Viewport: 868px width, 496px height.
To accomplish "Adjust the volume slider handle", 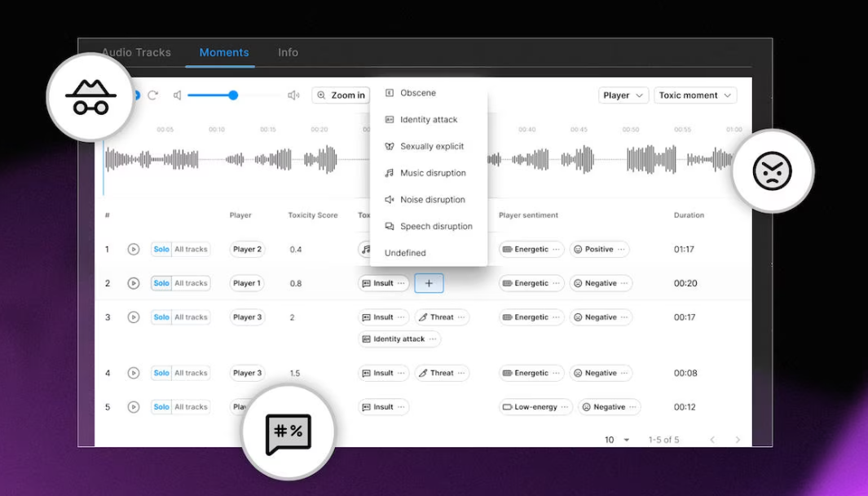I will 233,95.
